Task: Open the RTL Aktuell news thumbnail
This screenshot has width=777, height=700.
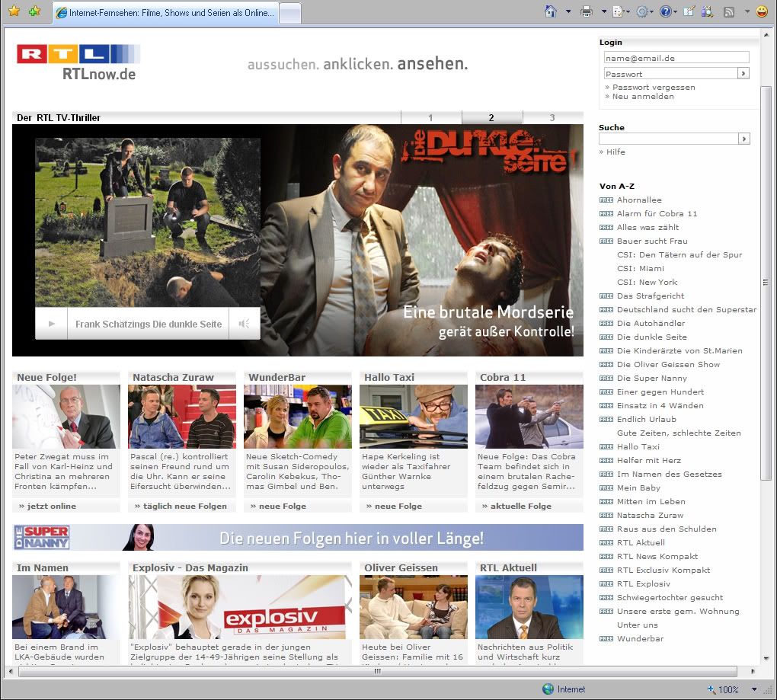Action: pyautogui.click(x=529, y=607)
